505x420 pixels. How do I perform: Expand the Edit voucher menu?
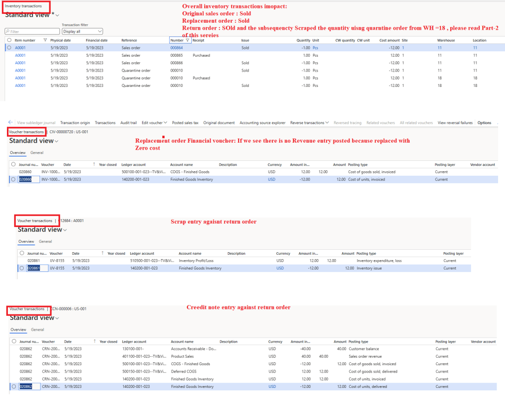154,122
